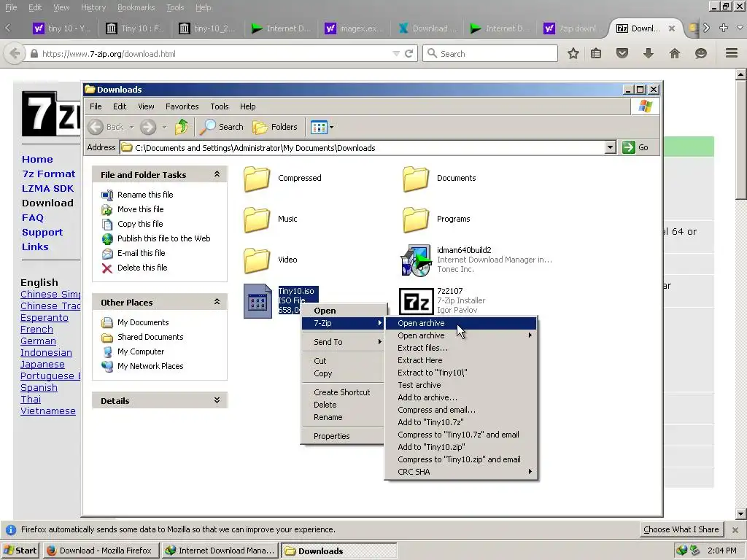Open Views dropdown arrow in toolbar

click(x=332, y=127)
